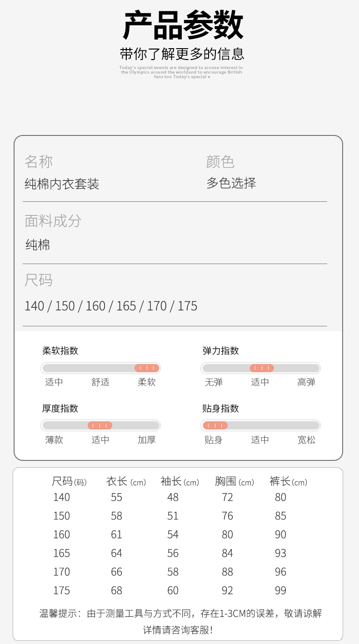Click the 弹力指数 slider handle

pyautogui.click(x=262, y=368)
